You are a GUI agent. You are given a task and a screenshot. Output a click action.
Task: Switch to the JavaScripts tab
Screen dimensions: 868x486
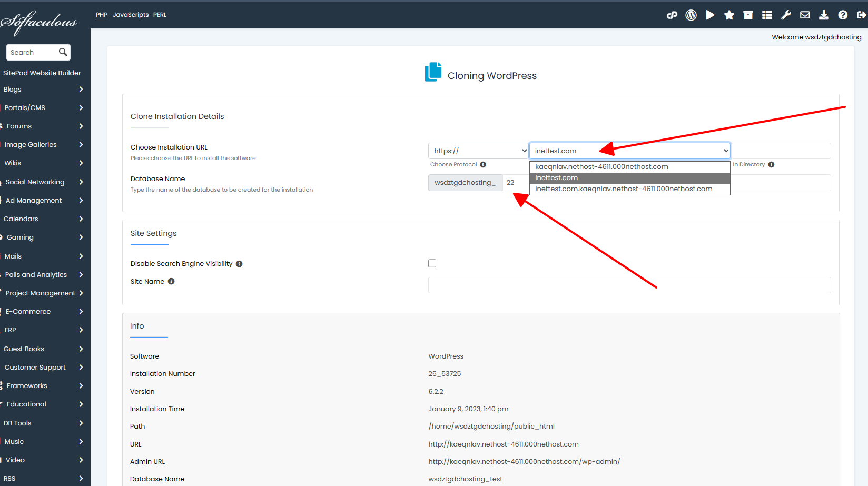(131, 15)
